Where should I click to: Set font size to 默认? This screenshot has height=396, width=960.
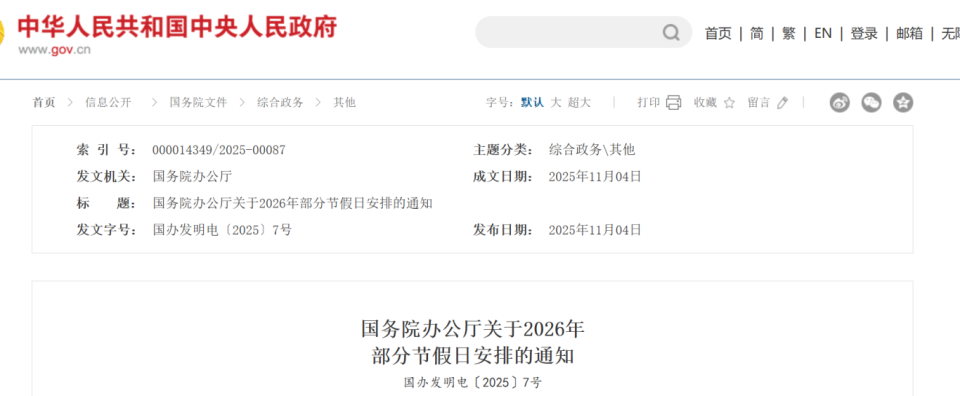pos(532,103)
